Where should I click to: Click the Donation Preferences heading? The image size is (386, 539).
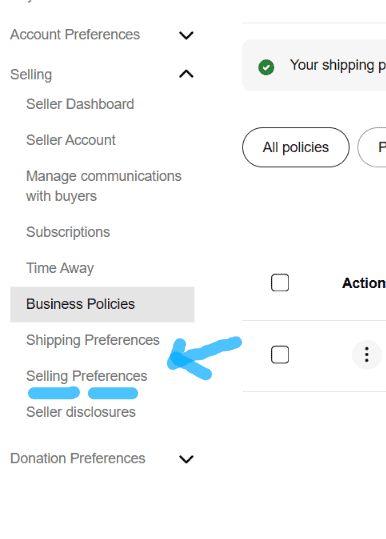78,459
